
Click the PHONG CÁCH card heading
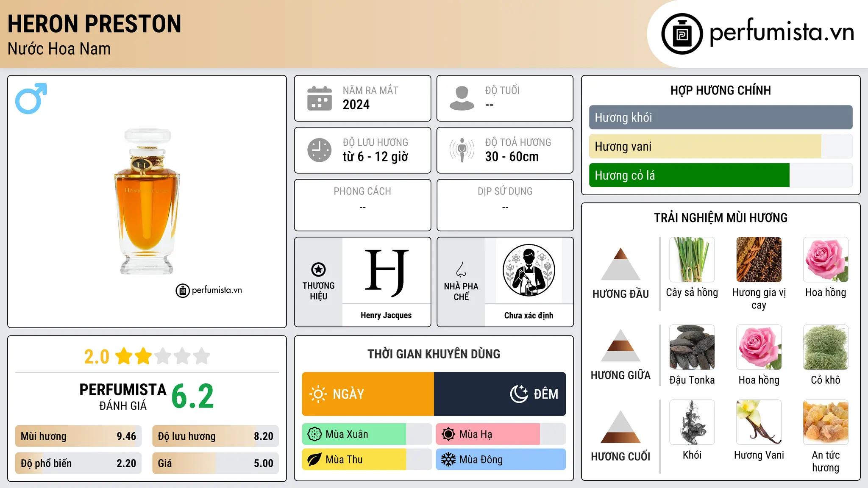pyautogui.click(x=362, y=191)
